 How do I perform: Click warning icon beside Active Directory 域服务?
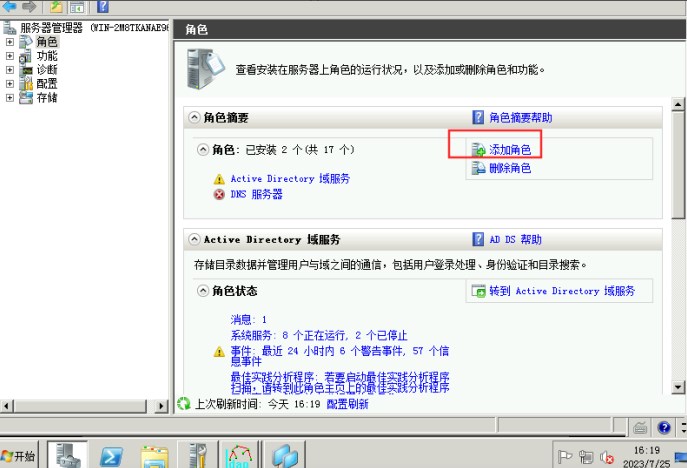point(219,179)
